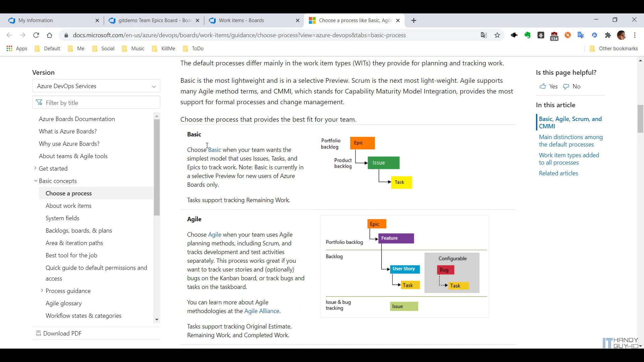Click the Google Translate icon in address bar
The height and width of the screenshot is (362, 644).
click(x=484, y=35)
